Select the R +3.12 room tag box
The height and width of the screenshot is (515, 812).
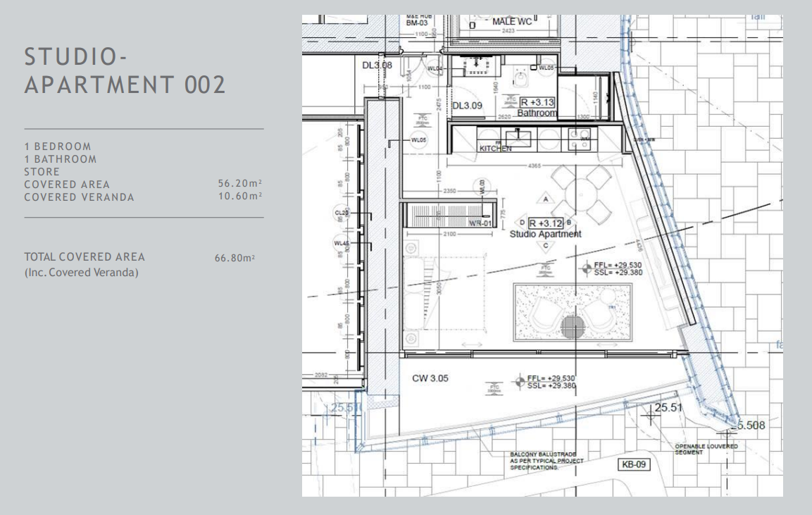coord(546,223)
